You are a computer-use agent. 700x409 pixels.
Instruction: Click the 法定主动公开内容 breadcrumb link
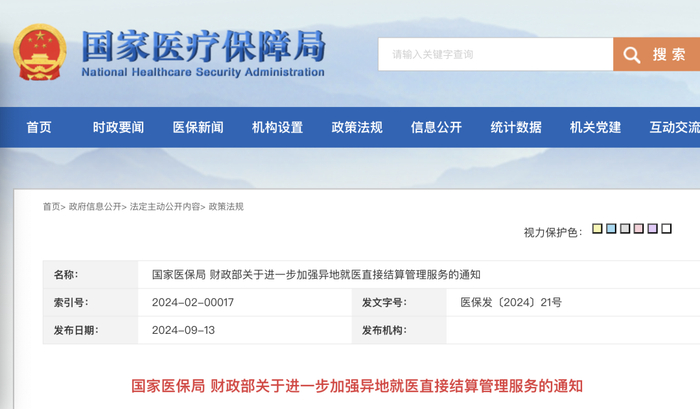[165, 206]
